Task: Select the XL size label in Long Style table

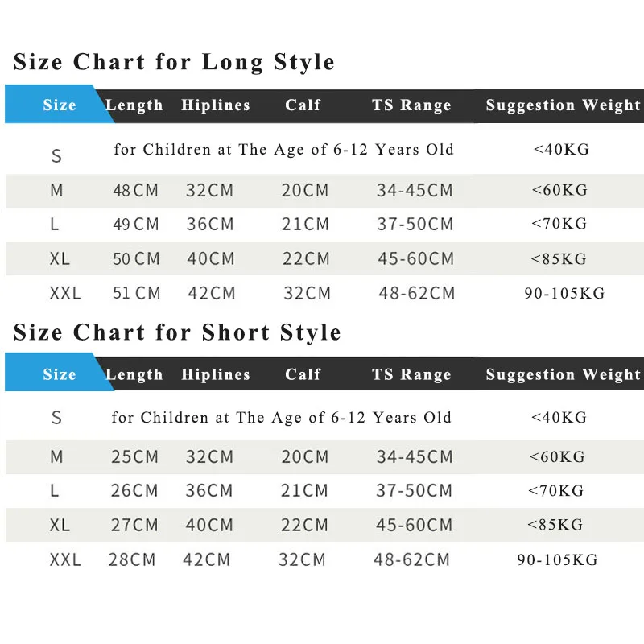Action: (60, 259)
